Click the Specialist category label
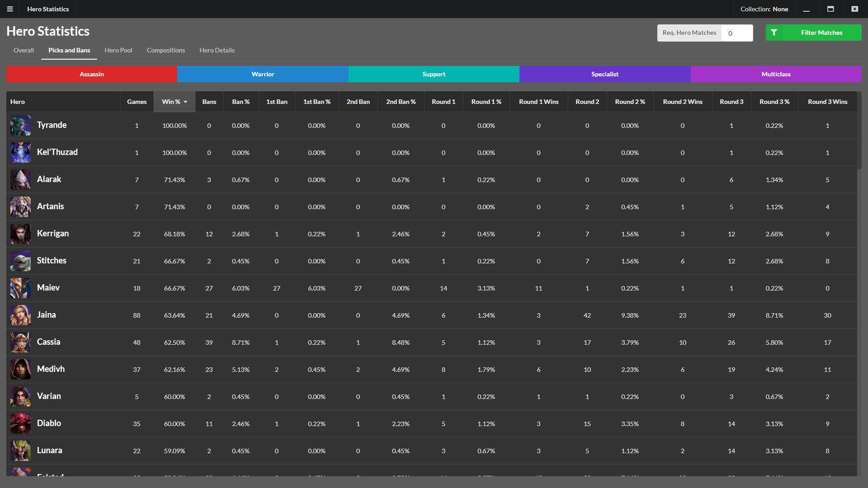The height and width of the screenshot is (488, 868). point(605,74)
